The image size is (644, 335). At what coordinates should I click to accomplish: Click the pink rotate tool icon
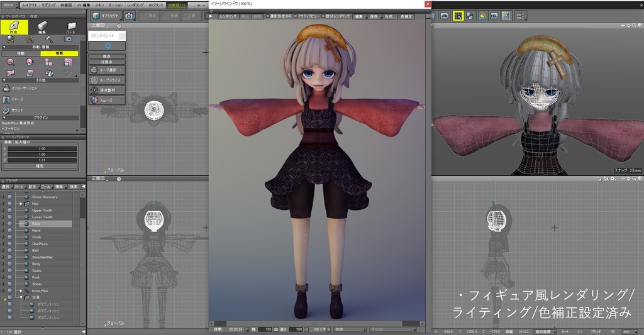30,62
